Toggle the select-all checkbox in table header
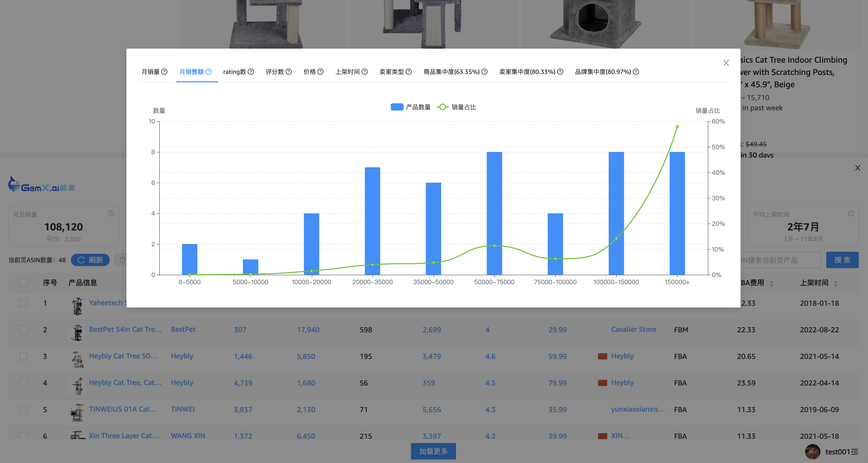868x463 pixels. click(24, 283)
